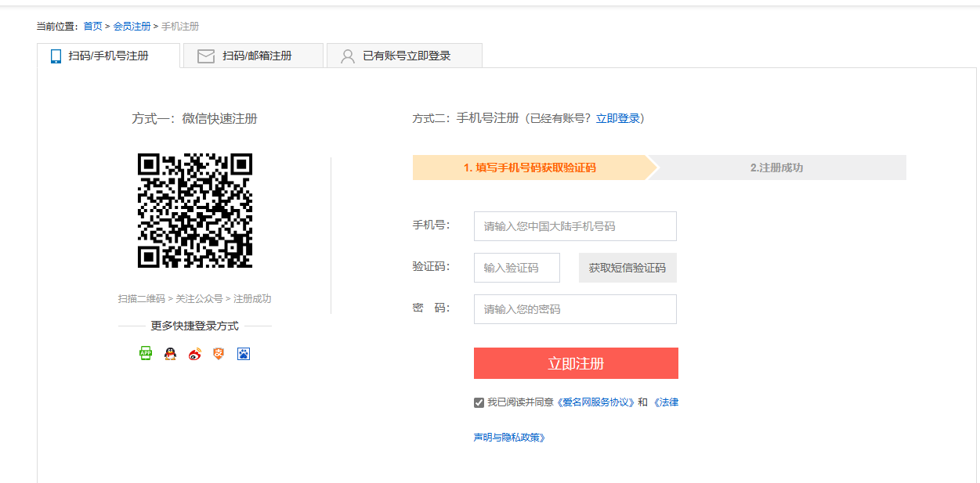Viewport: 980px width, 483px height.
Task: Open the 已有账号立即登录 tab label
Action: [407, 56]
